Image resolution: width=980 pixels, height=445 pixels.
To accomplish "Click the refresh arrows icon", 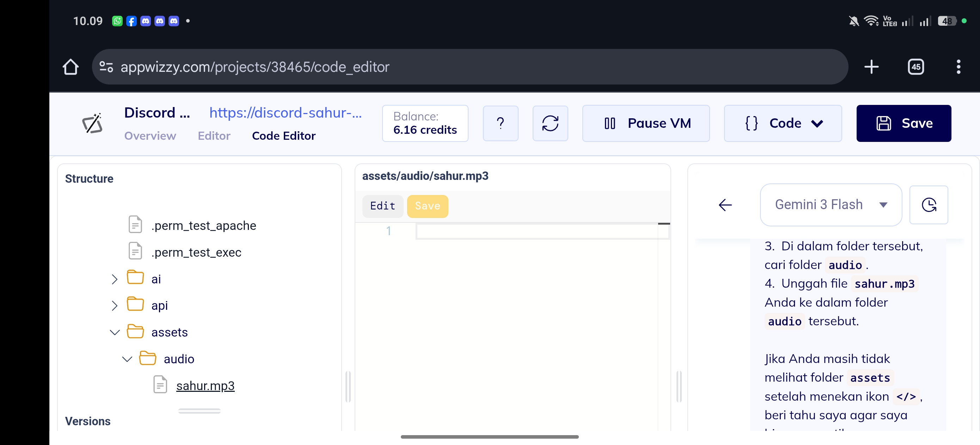I will pyautogui.click(x=550, y=123).
